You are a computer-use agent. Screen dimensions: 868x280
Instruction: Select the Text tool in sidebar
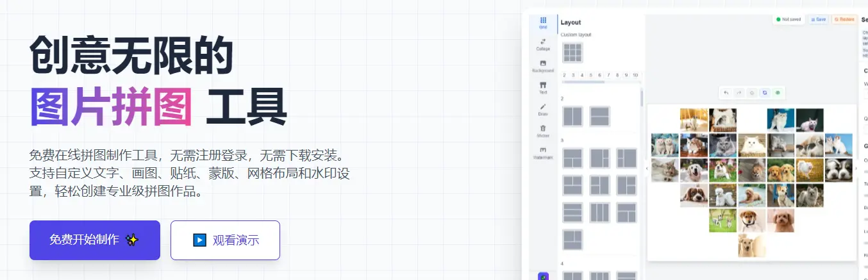point(543,88)
